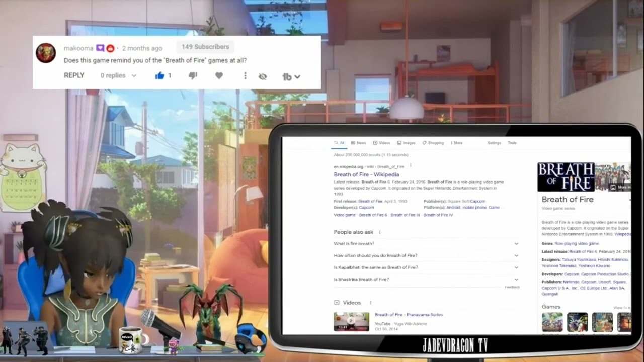This screenshot has width=644, height=362.
Task: Switch to the Videos search tab
Action: coord(381,143)
